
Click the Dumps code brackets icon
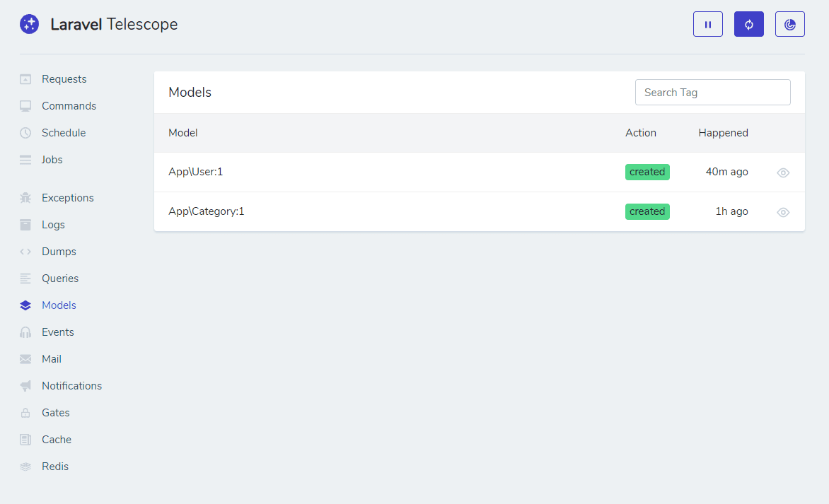point(25,251)
